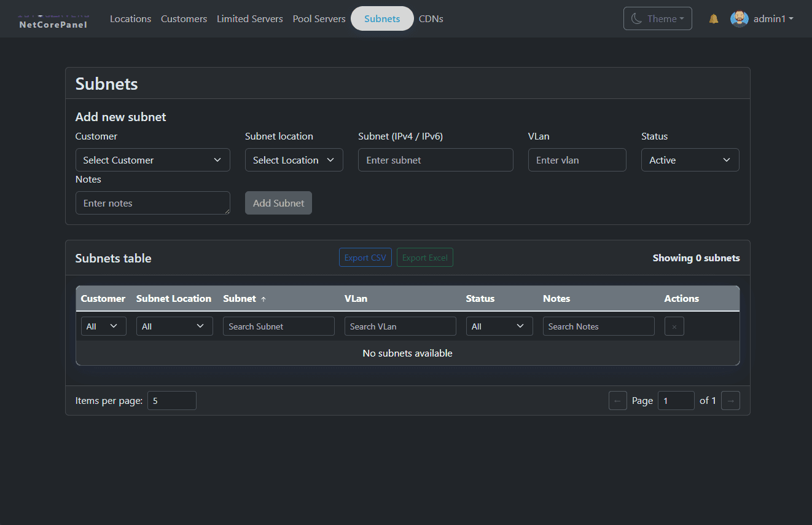812x525 pixels.
Task: Click the Export Excel button
Action: click(x=425, y=258)
